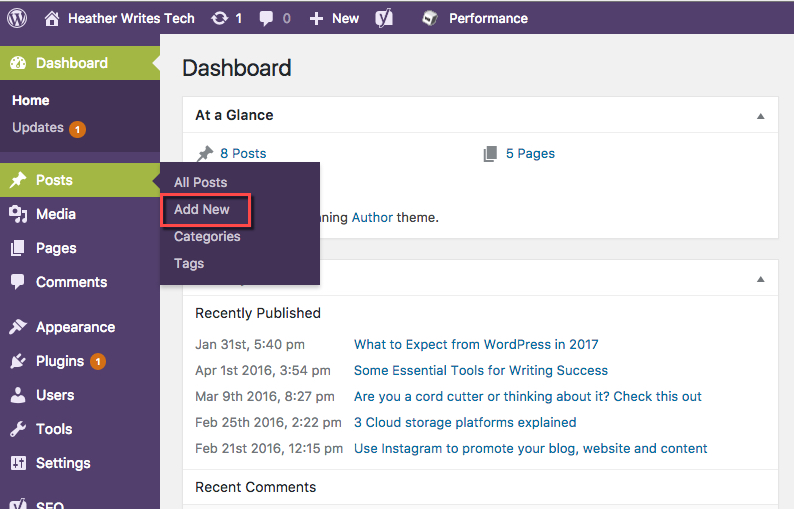
Task: Click the Appearance paintbrush icon
Action: [x=18, y=327]
